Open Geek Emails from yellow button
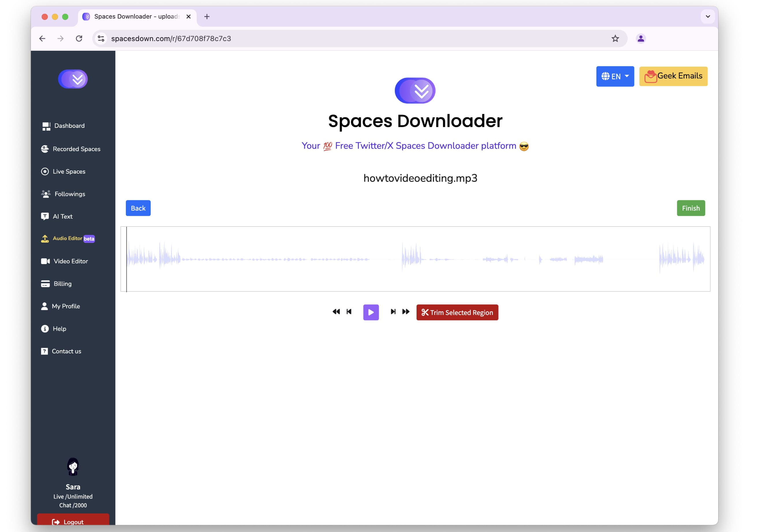The height and width of the screenshot is (532, 769). 673,76
